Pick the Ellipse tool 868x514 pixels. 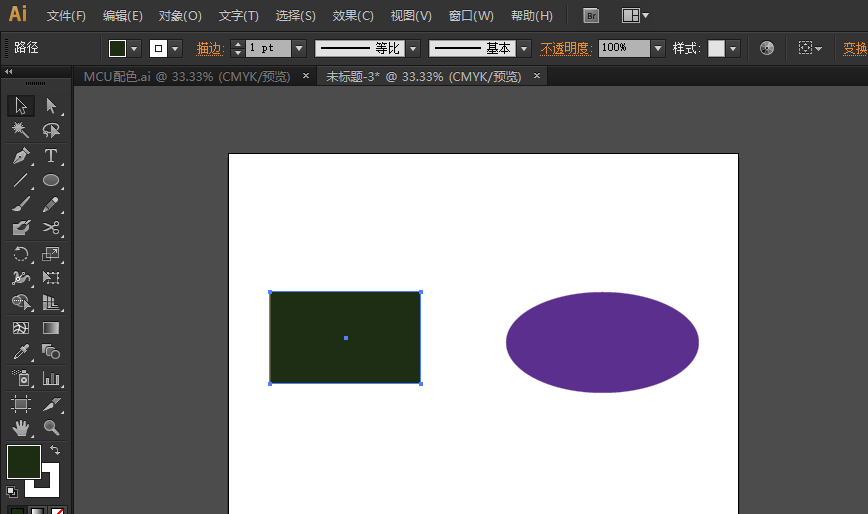pos(51,180)
